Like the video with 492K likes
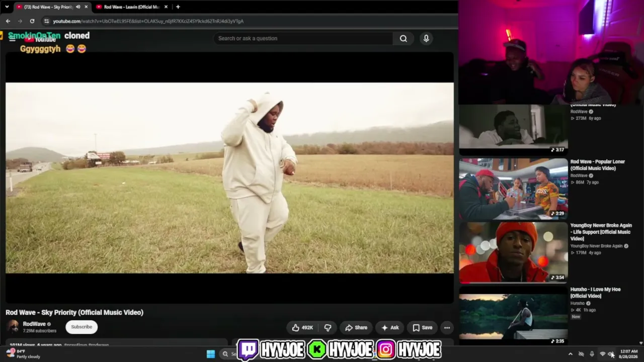Image resolution: width=644 pixels, height=362 pixels. tap(302, 327)
